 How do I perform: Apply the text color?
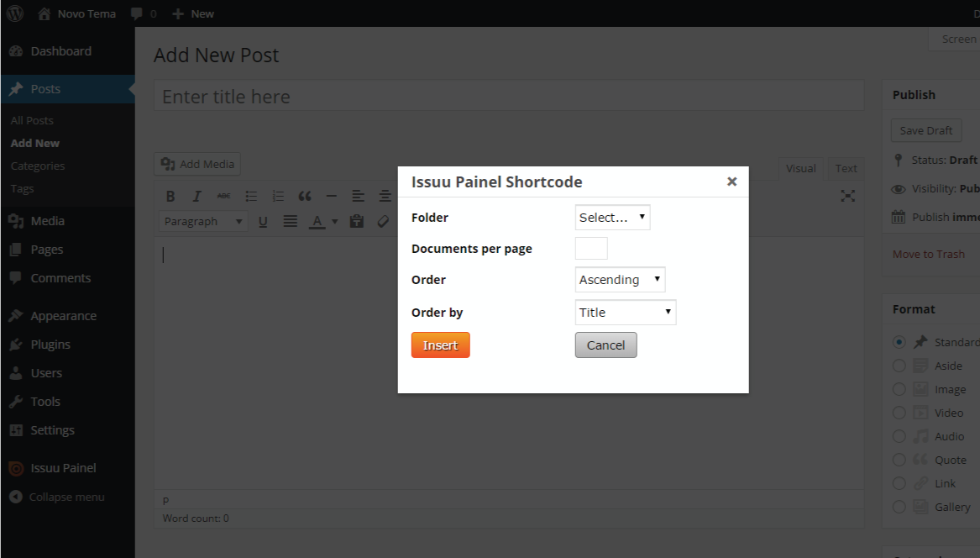pos(317,222)
